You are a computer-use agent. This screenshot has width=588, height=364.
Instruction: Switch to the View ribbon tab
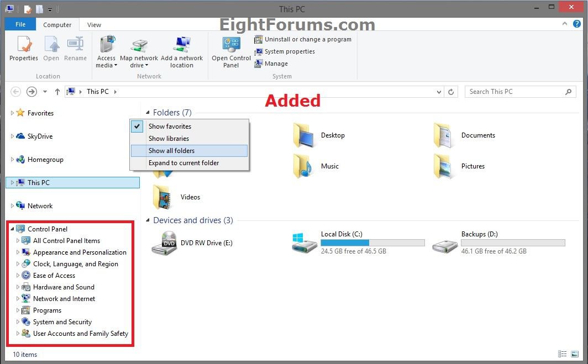(94, 25)
